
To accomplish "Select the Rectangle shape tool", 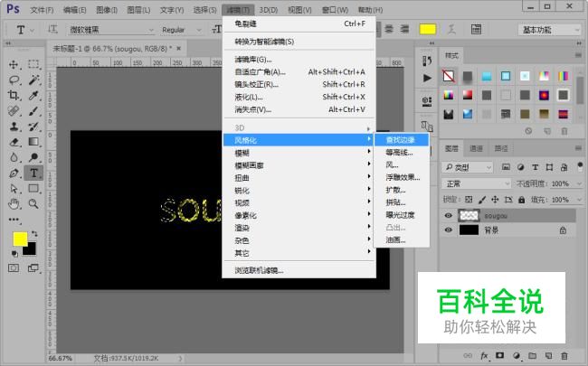I will tap(33, 189).
